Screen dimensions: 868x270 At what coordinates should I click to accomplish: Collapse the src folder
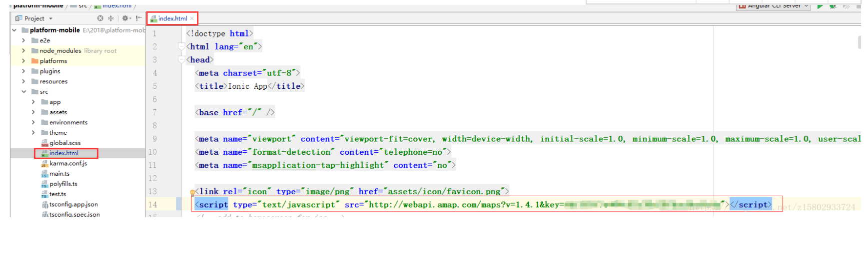pos(23,91)
